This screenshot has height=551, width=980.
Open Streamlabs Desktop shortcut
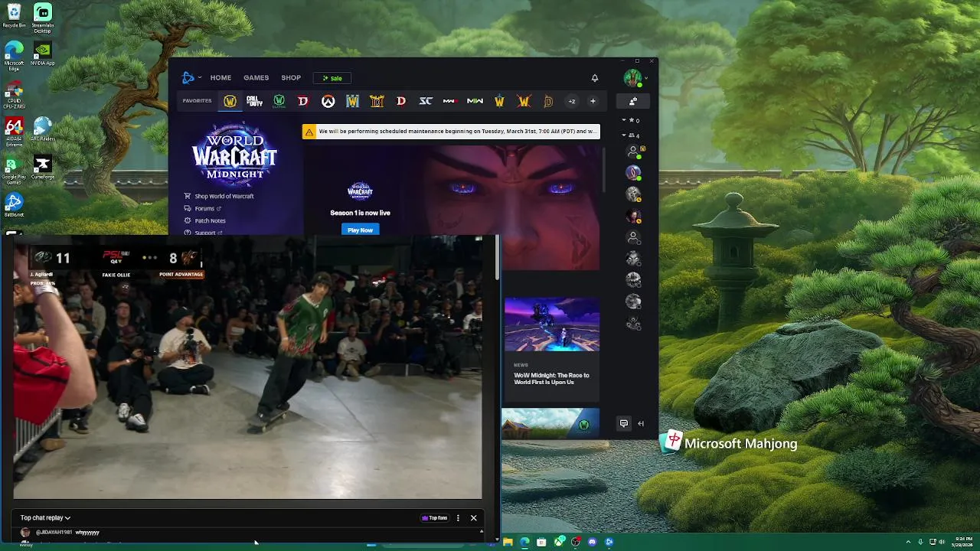(x=43, y=18)
